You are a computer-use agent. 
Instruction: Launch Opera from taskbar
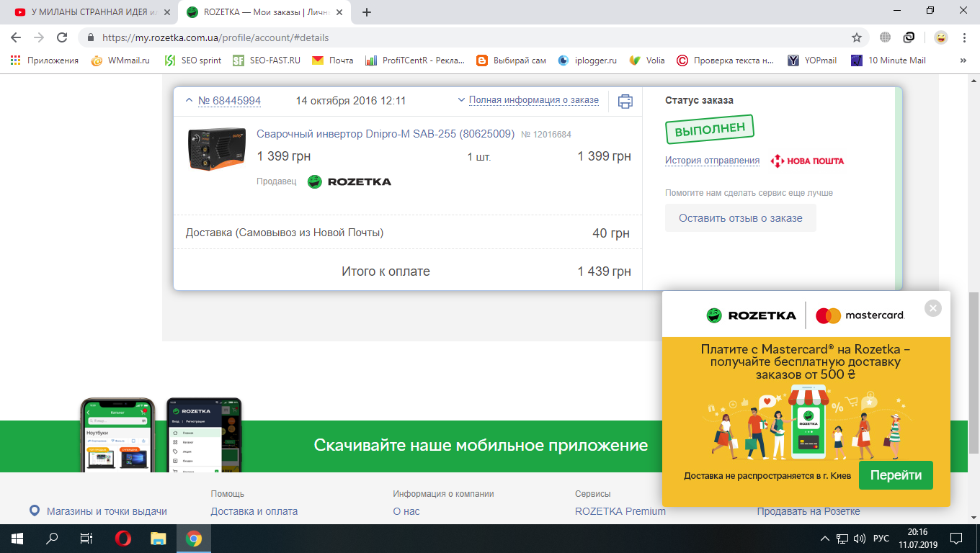click(123, 539)
